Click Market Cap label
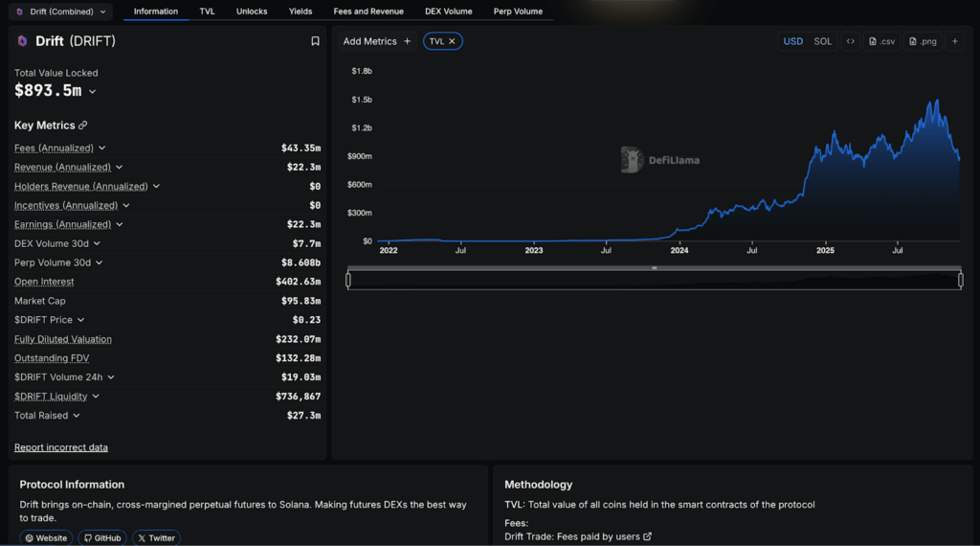Viewport: 980px width, 546px height. 39,301
